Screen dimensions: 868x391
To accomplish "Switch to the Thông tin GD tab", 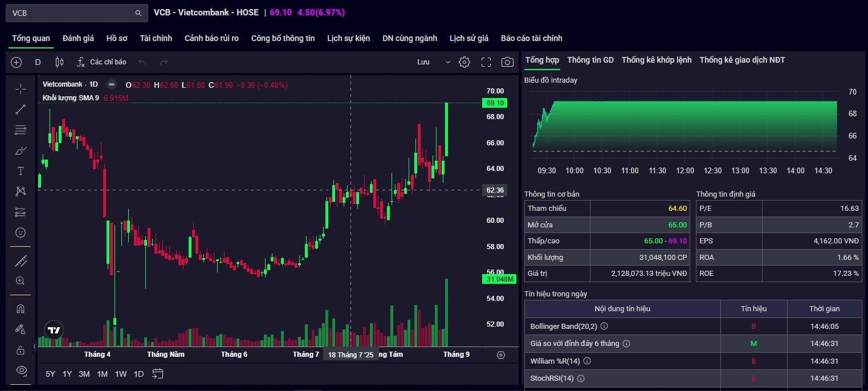I will click(590, 60).
